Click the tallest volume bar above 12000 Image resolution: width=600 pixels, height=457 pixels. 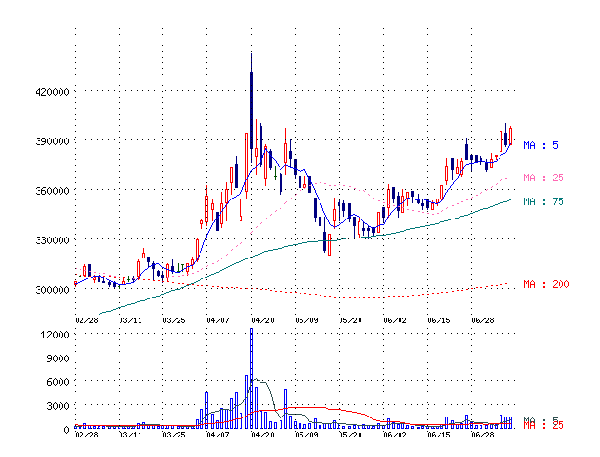point(251,378)
